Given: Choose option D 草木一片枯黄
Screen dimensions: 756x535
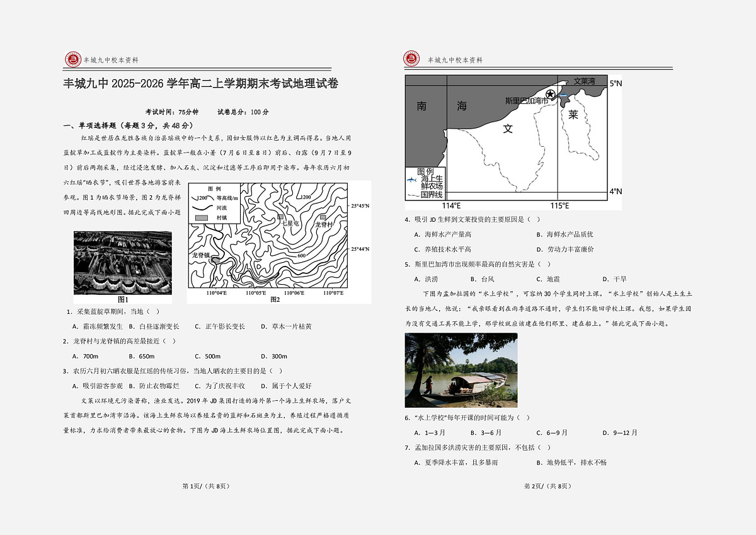Looking at the screenshot, I should 285,326.
